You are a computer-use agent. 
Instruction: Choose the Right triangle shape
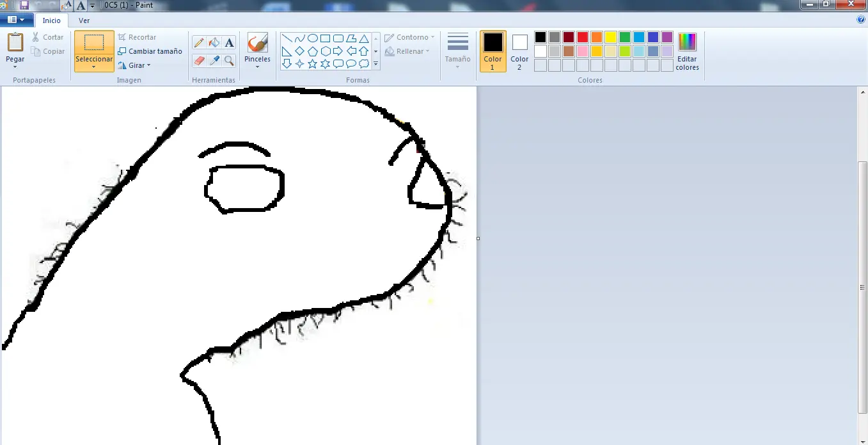pos(287,51)
